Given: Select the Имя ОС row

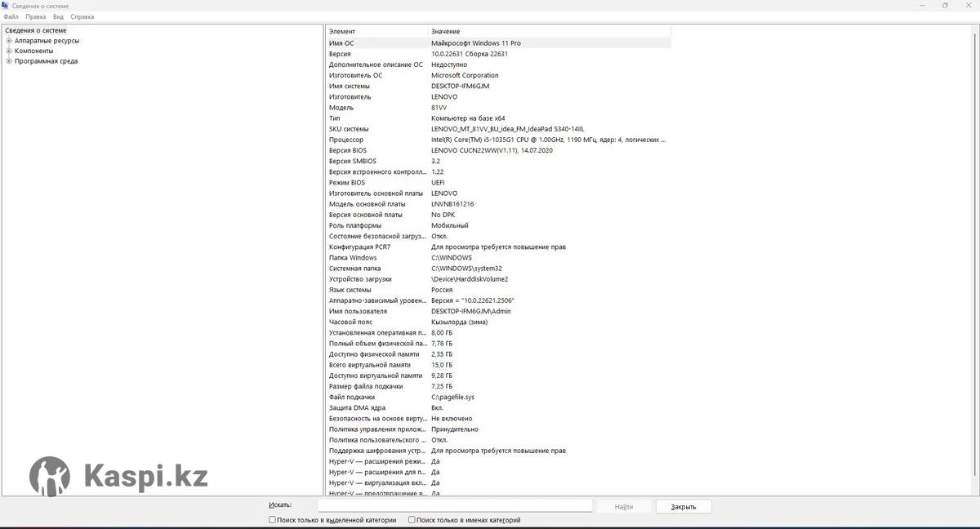Looking at the screenshot, I should coord(498,43).
